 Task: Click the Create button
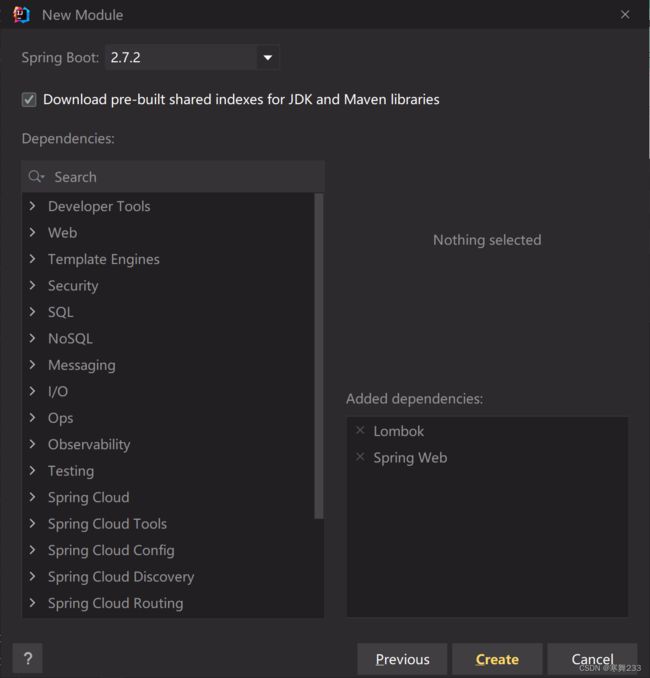point(497,659)
